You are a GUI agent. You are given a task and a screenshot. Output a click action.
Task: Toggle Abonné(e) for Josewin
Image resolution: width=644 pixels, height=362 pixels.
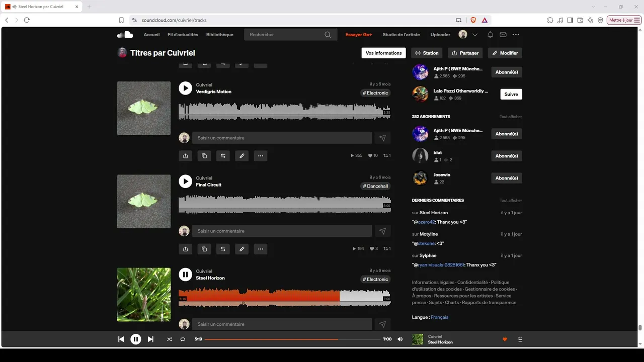pyautogui.click(x=507, y=178)
